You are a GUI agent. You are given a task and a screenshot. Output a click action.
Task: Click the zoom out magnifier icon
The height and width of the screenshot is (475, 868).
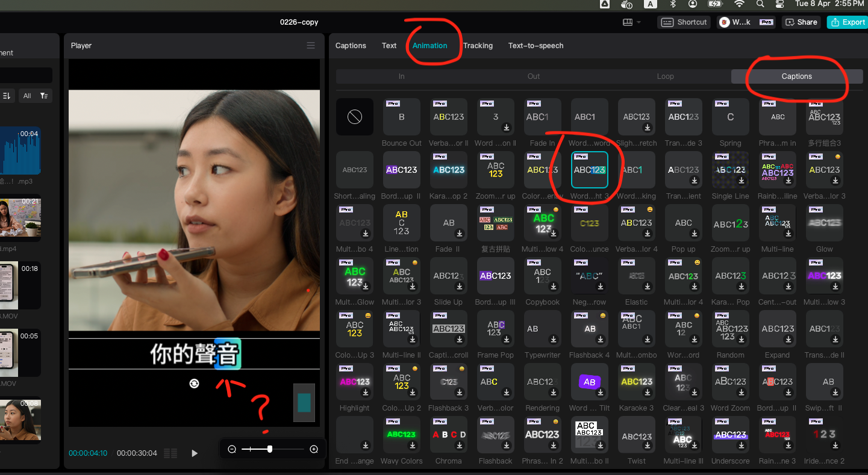tap(232, 449)
